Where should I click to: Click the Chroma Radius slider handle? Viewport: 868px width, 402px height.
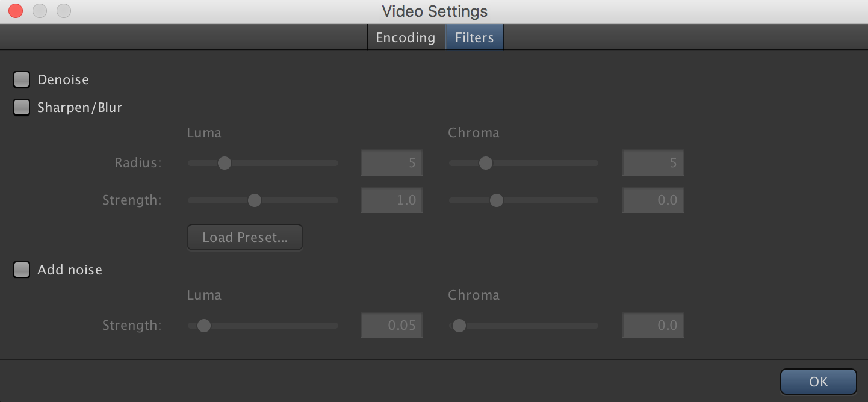(486, 163)
